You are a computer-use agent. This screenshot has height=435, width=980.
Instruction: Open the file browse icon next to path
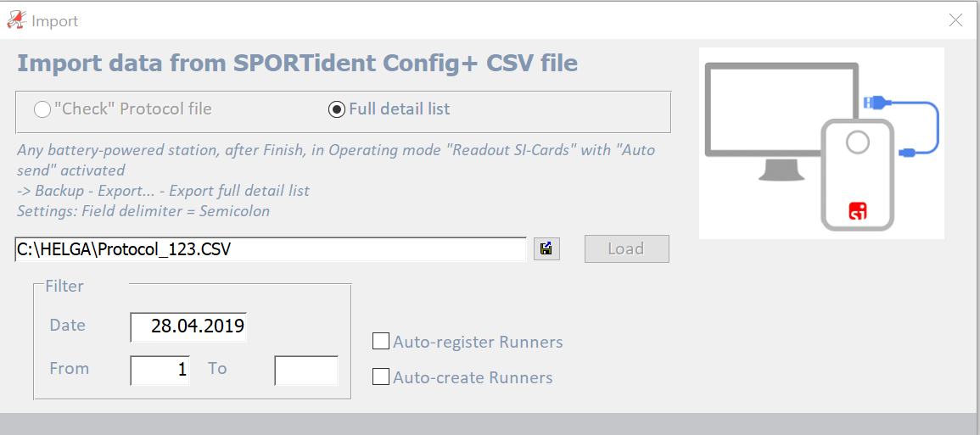pyautogui.click(x=546, y=249)
